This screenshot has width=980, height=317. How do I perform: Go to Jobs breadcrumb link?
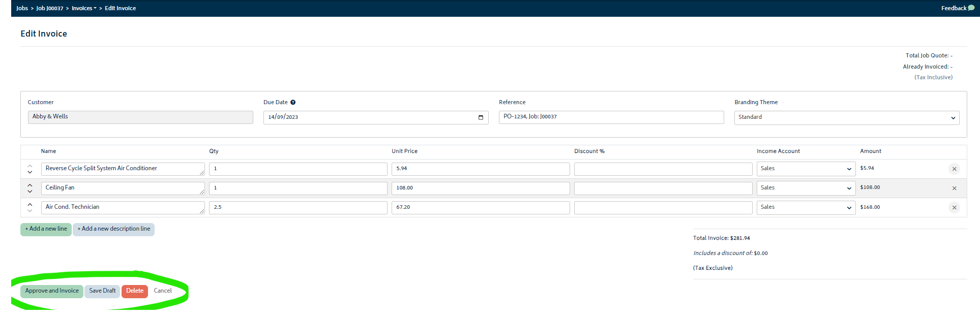pos(22,8)
